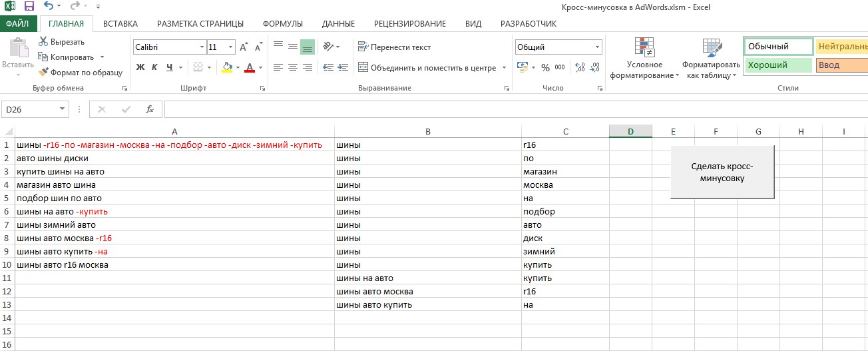Cut selection with Вырезать
This screenshot has width=868, height=351.
(62, 42)
